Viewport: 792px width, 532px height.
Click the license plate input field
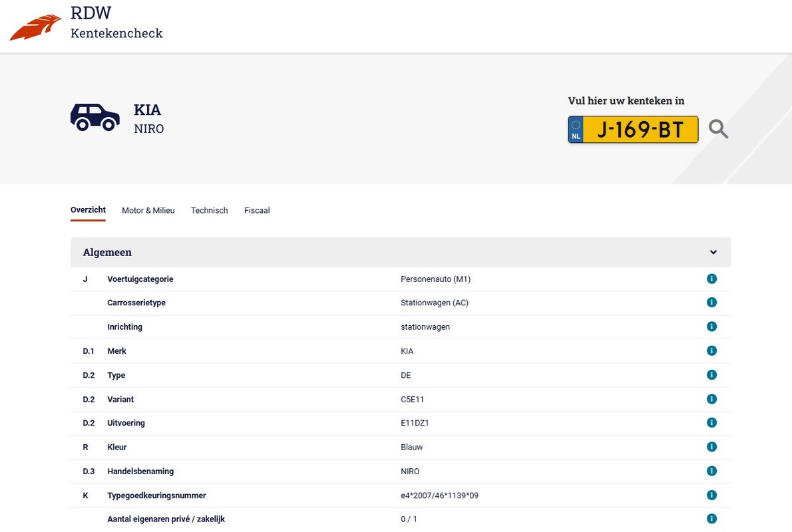pos(639,130)
